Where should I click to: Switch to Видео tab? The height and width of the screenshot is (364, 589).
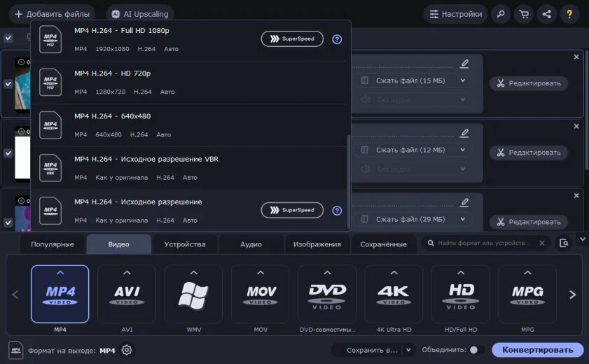coord(118,244)
